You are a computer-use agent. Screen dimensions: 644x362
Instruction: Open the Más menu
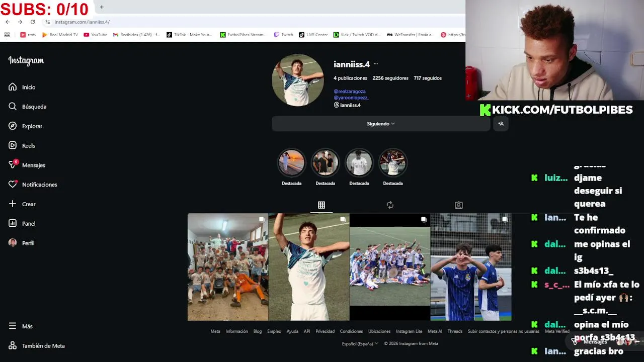pyautogui.click(x=21, y=326)
